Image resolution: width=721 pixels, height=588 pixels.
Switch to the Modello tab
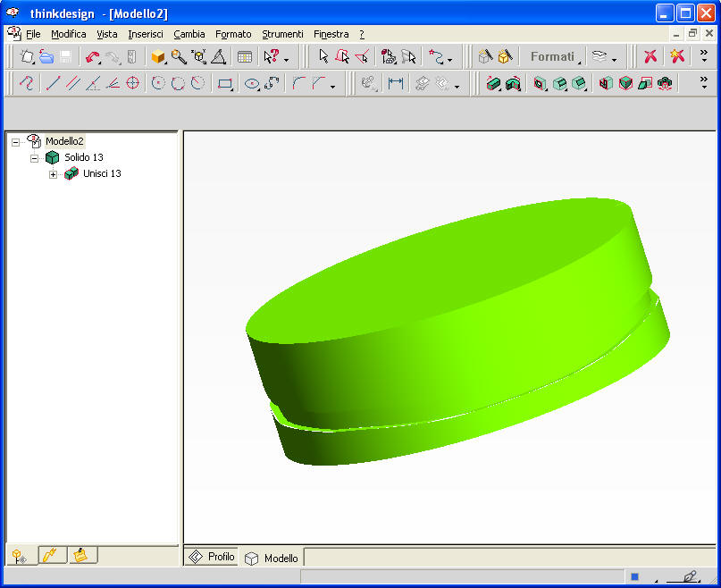click(272, 559)
